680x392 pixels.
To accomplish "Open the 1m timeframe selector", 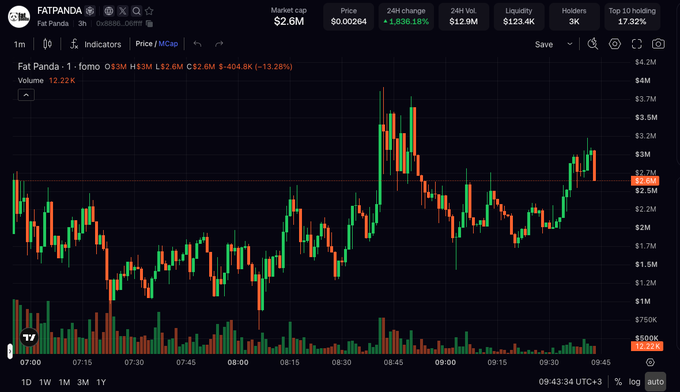I will 20,44.
